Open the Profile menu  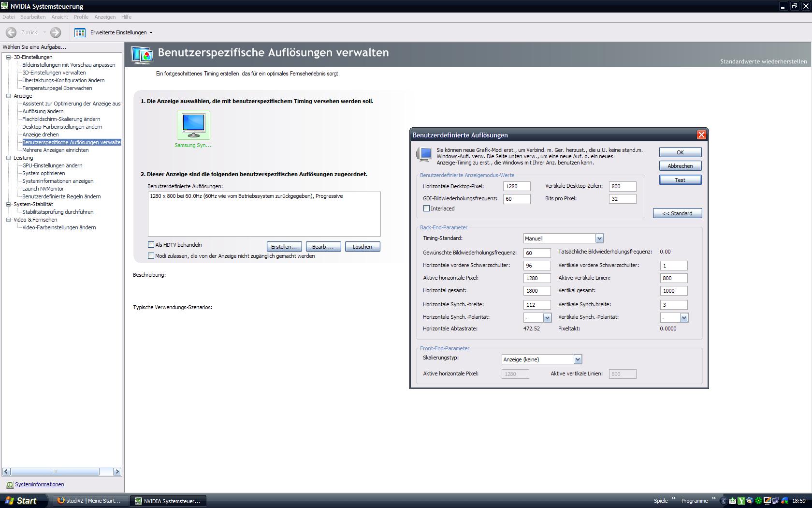[81, 17]
